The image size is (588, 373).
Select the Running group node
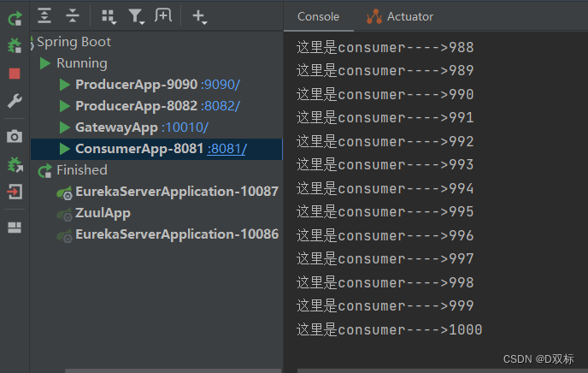coord(82,63)
